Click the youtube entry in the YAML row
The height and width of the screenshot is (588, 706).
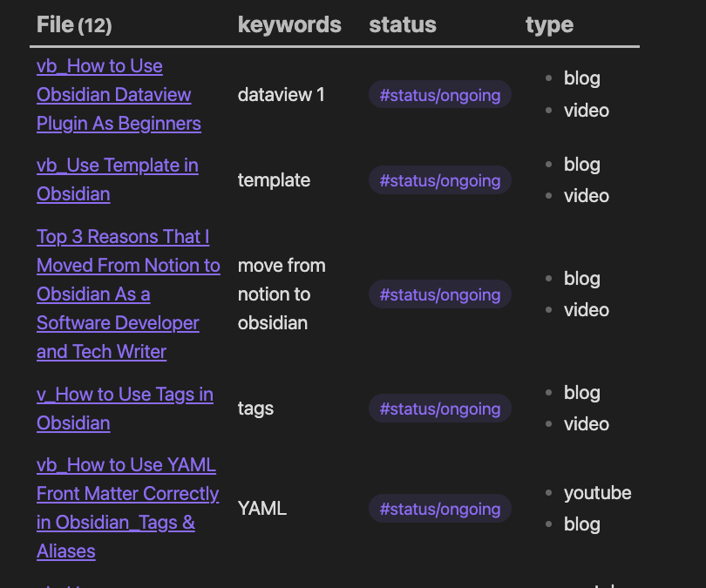click(598, 493)
